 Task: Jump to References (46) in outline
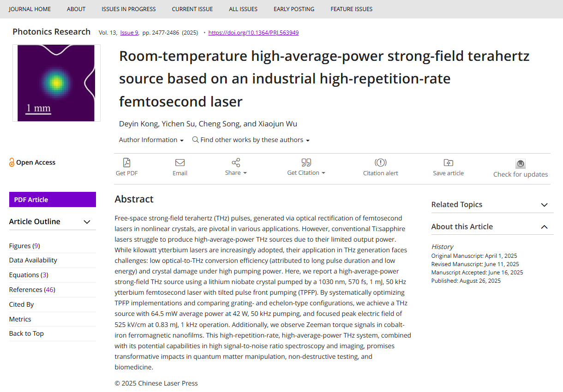click(x=32, y=290)
